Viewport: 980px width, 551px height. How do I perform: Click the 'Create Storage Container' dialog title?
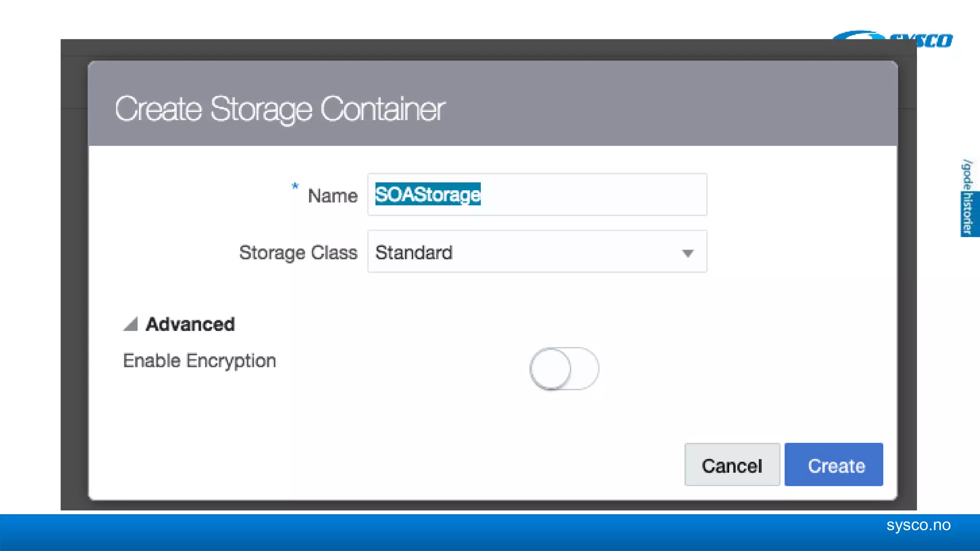(280, 109)
